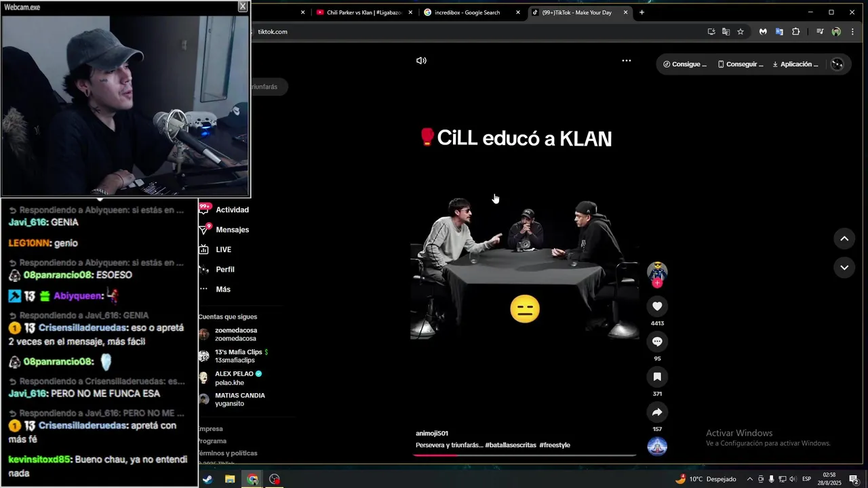Screen dimensions: 868x488
Task: Open the creator avatar beside the video
Action: tap(657, 272)
